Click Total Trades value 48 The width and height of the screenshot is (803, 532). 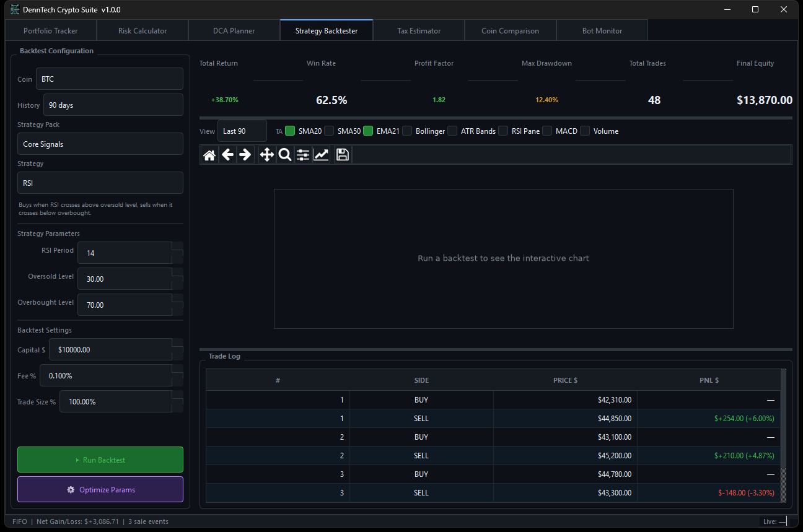tap(654, 100)
